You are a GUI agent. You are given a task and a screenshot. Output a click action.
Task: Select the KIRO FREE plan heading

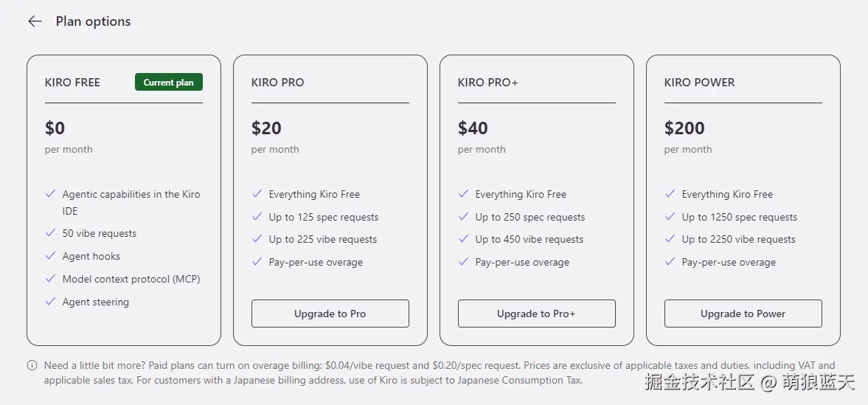coord(72,83)
